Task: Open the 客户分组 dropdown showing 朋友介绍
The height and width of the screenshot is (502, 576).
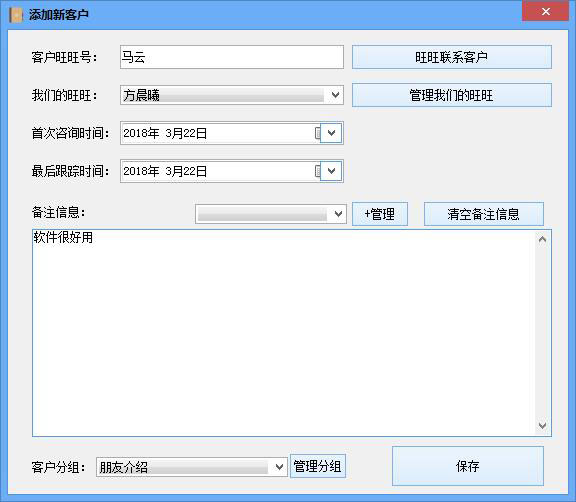Action: (192, 467)
